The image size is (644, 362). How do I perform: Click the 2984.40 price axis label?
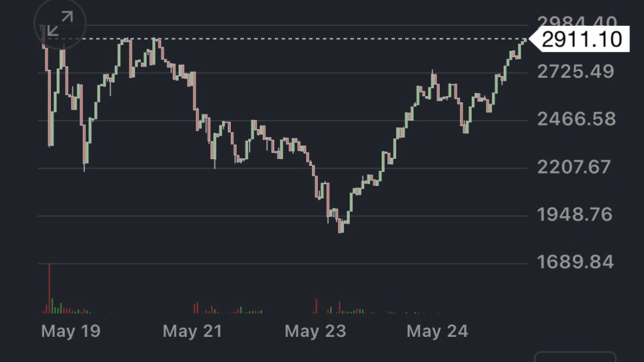coord(575,23)
